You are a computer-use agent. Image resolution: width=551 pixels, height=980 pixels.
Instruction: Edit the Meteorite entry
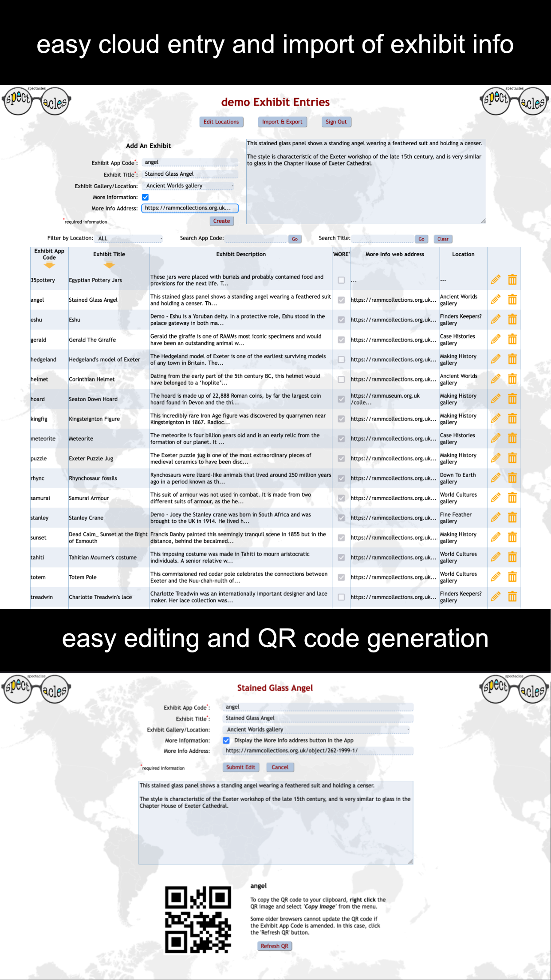pos(496,439)
